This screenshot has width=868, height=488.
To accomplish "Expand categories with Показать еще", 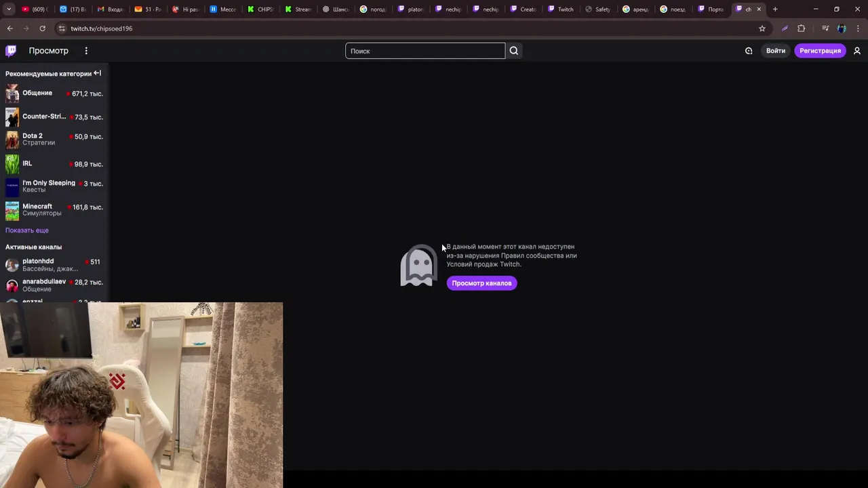I will pos(27,230).
